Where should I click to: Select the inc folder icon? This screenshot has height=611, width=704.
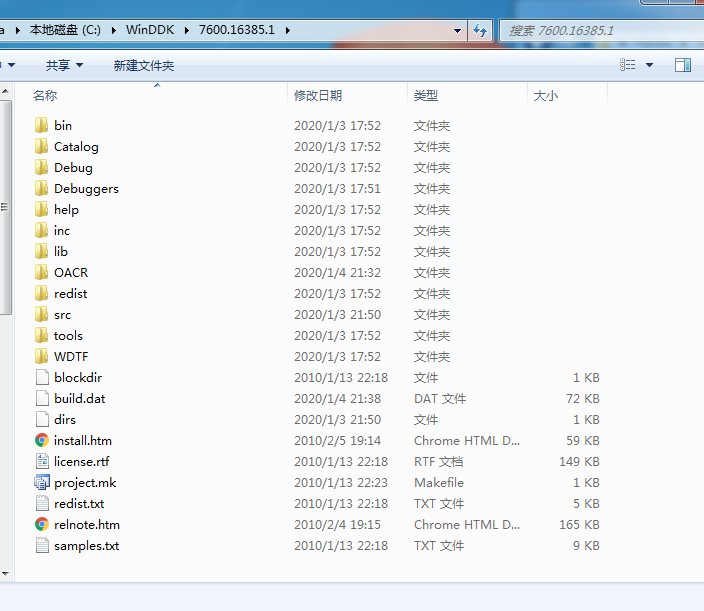tap(41, 230)
